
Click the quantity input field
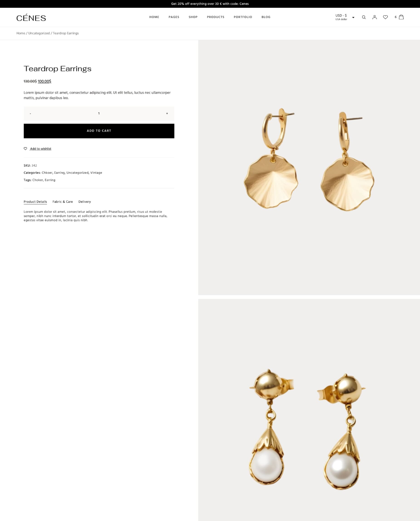99,113
